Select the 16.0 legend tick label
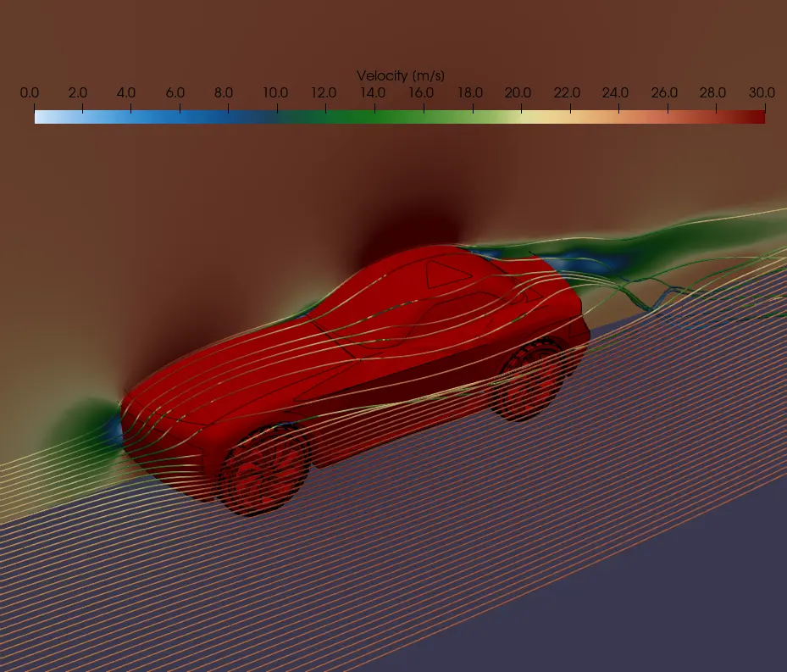787x672 pixels. 421,93
